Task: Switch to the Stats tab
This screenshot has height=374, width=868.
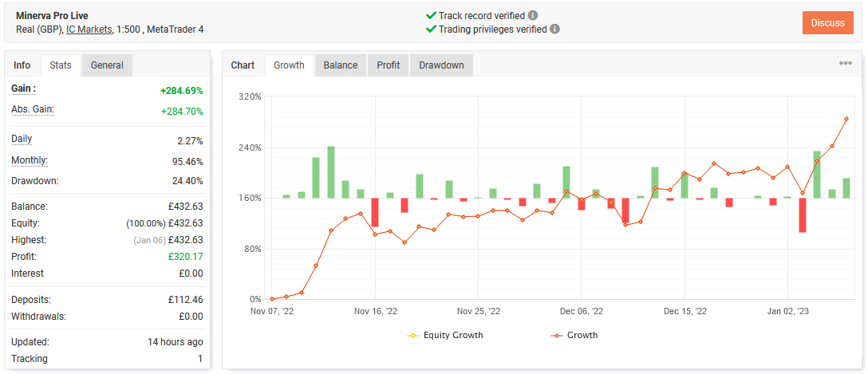Action: [x=61, y=65]
